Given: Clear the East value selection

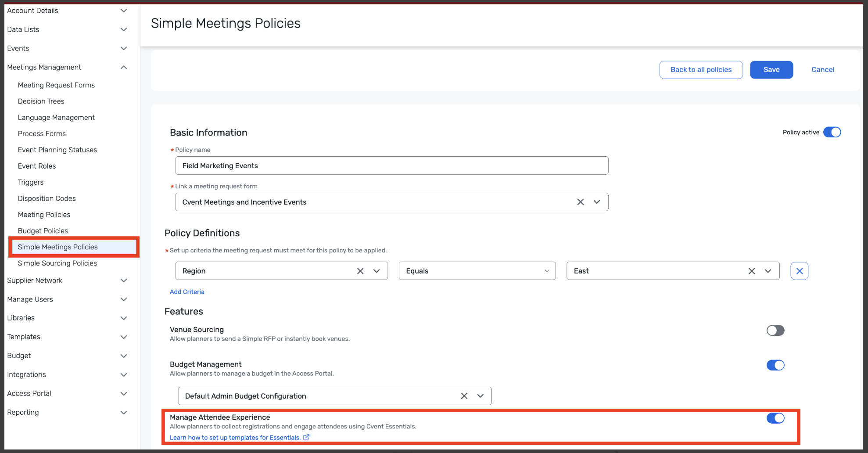Looking at the screenshot, I should click(x=752, y=271).
